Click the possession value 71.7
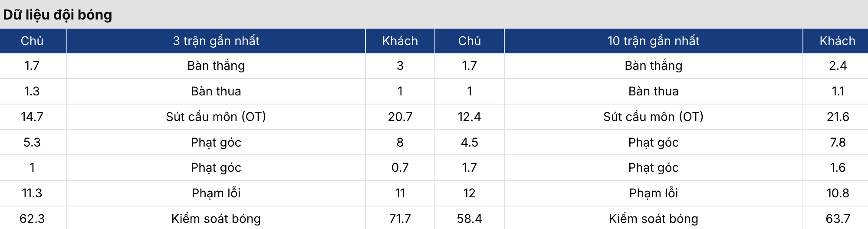The height and width of the screenshot is (229, 868). pos(400,219)
